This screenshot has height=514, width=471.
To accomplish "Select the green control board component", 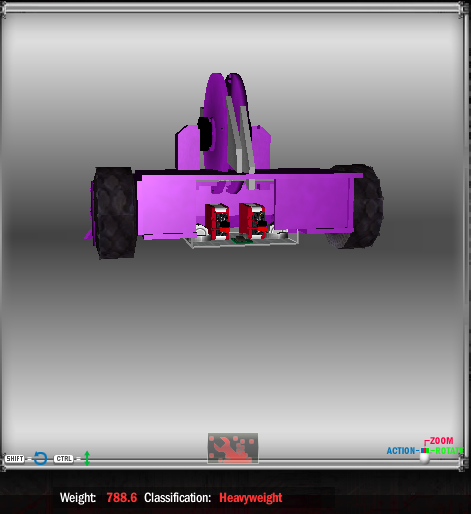I will point(242,240).
